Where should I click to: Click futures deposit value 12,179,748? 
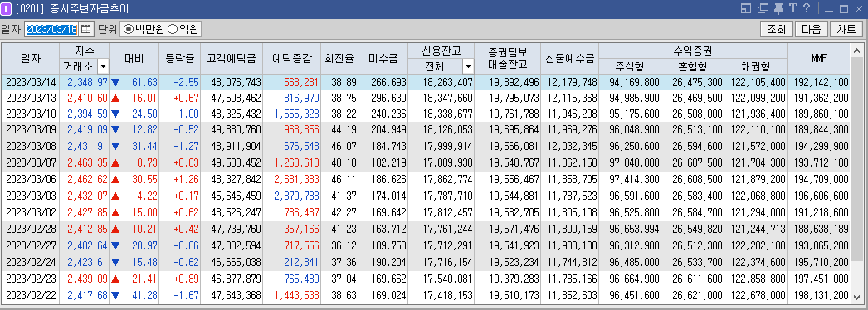[x=573, y=83]
